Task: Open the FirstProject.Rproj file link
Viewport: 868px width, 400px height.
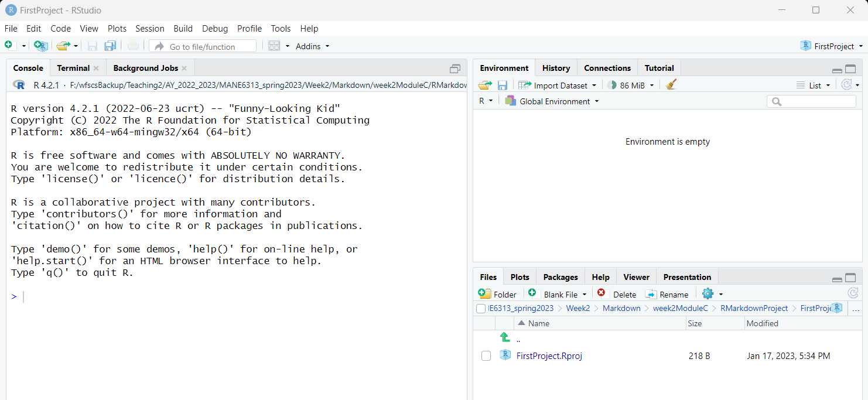Action: point(549,356)
